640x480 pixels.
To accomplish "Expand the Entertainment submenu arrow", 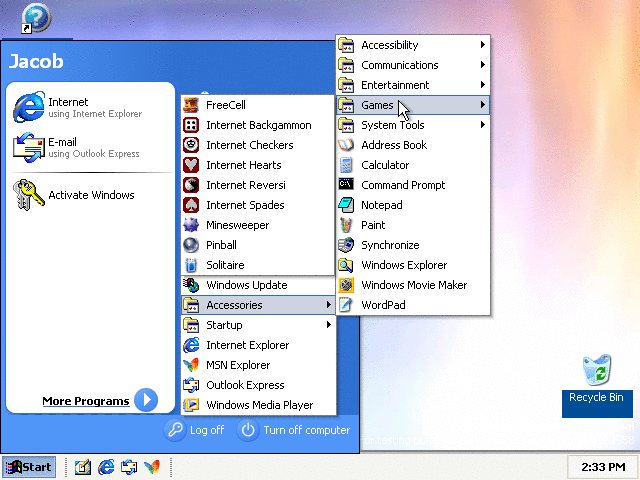I will click(x=483, y=85).
